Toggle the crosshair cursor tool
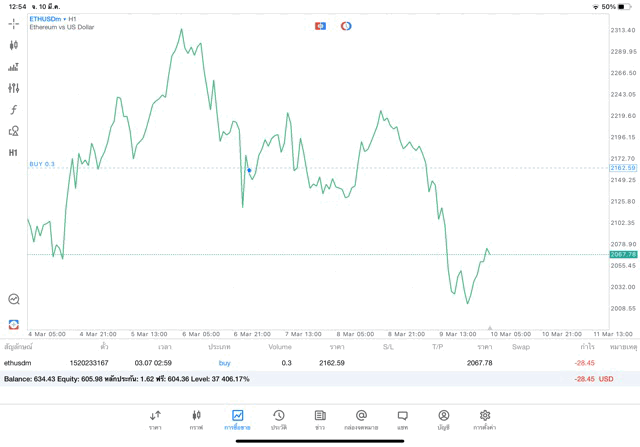The image size is (640, 447). (14, 23)
